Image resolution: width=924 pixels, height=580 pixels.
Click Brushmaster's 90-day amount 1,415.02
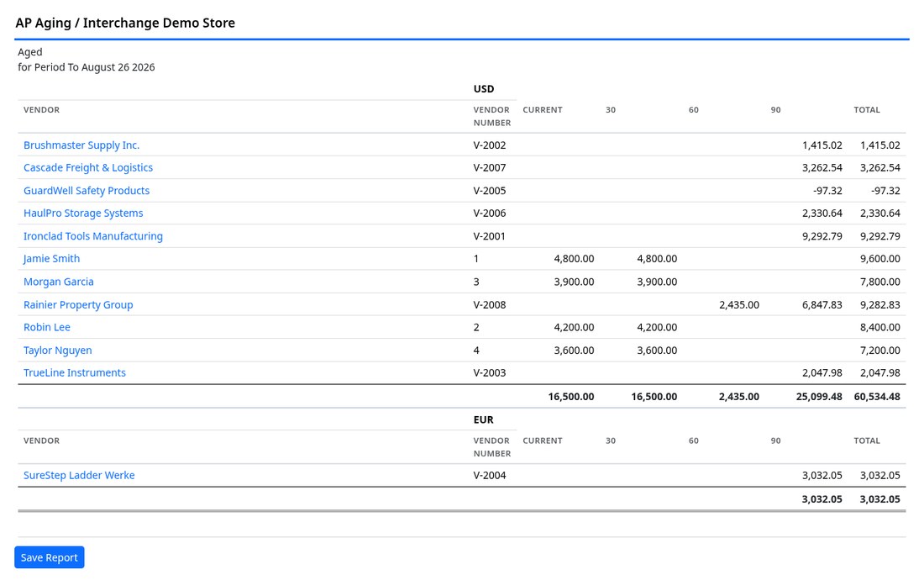(822, 145)
